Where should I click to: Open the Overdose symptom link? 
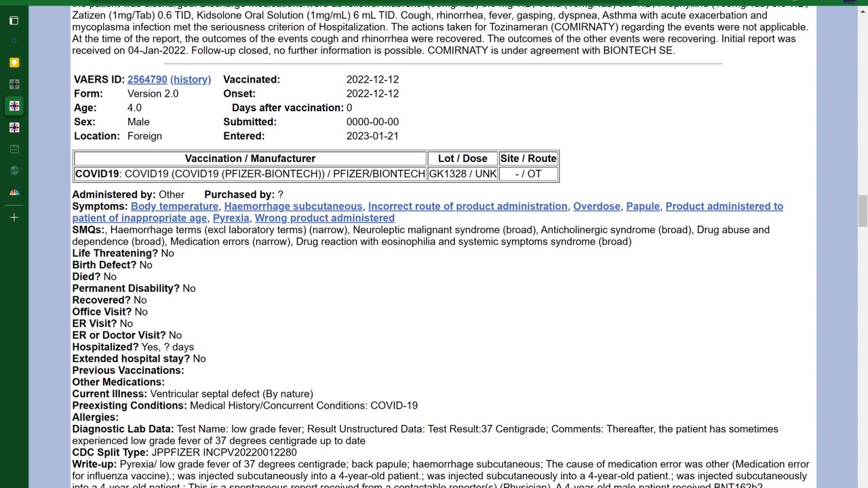pos(597,206)
